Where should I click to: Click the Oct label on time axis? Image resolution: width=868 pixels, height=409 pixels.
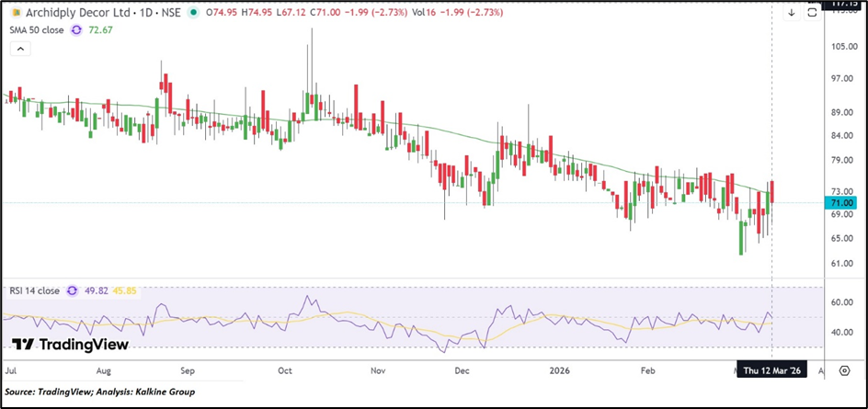click(x=284, y=369)
